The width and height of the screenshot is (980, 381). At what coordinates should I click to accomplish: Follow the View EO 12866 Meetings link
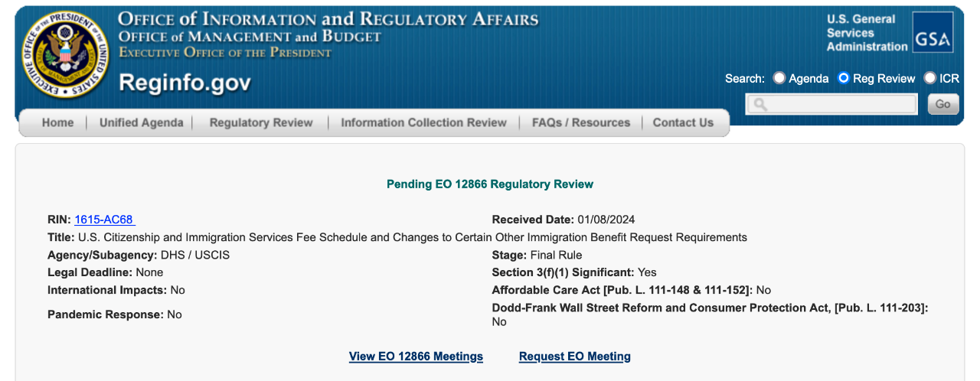[x=416, y=357]
